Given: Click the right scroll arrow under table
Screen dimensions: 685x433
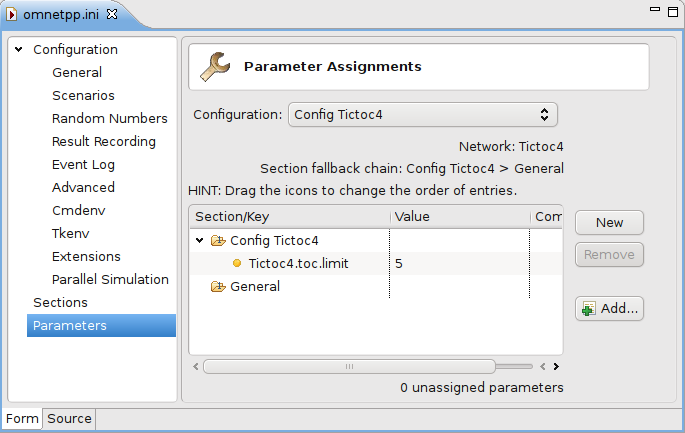Looking at the screenshot, I should [x=556, y=367].
